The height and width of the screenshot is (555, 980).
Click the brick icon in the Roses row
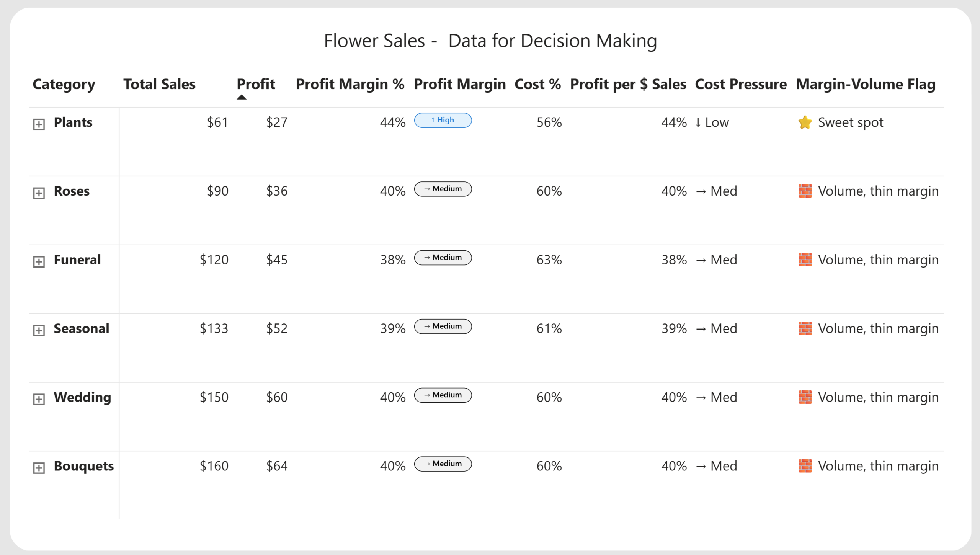[x=805, y=191]
